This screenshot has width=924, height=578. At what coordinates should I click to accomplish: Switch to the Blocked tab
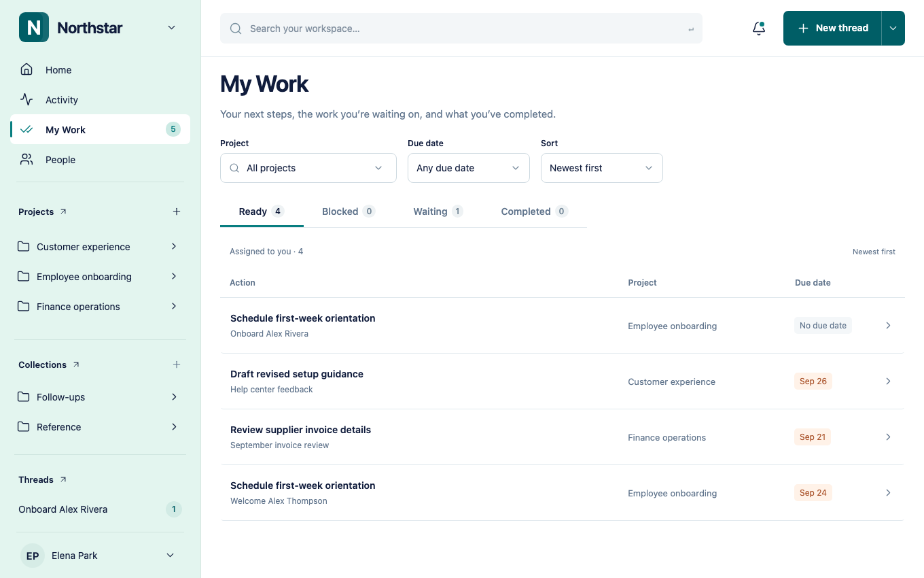[349, 211]
